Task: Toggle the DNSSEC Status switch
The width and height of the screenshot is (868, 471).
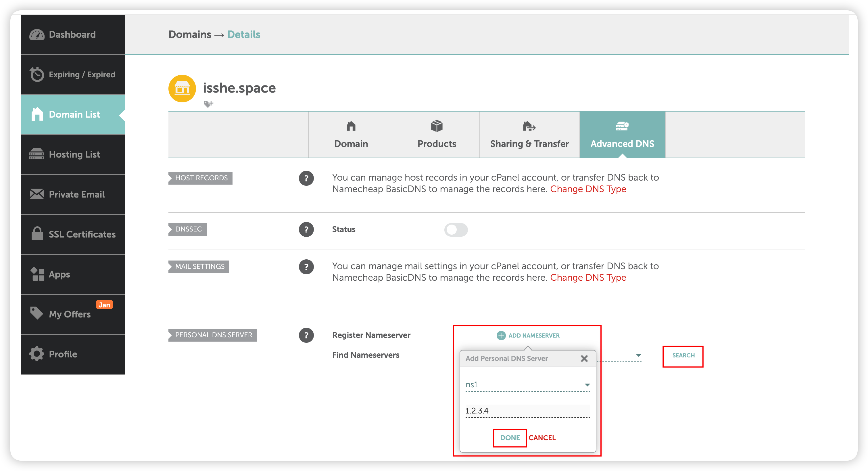Action: [x=456, y=229]
